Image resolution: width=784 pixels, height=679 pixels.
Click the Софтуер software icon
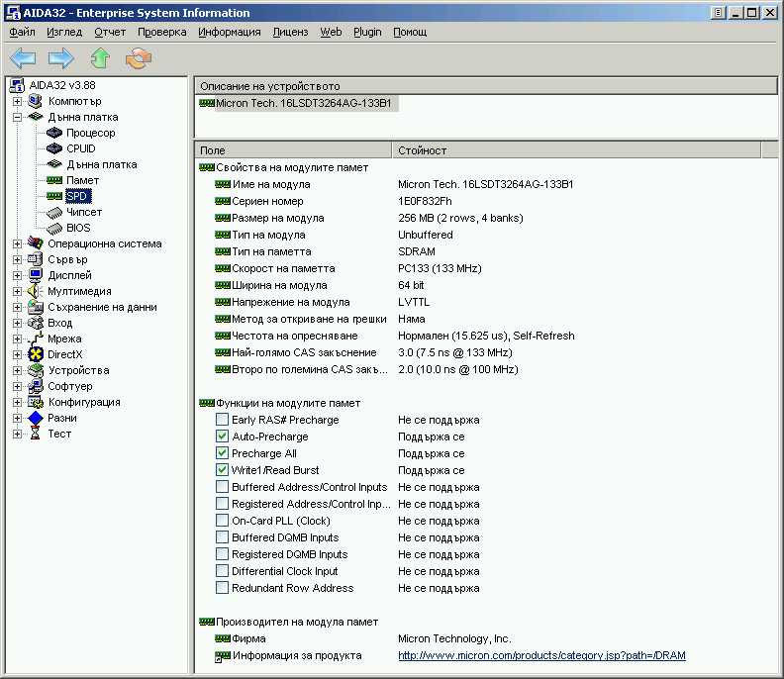(35, 386)
